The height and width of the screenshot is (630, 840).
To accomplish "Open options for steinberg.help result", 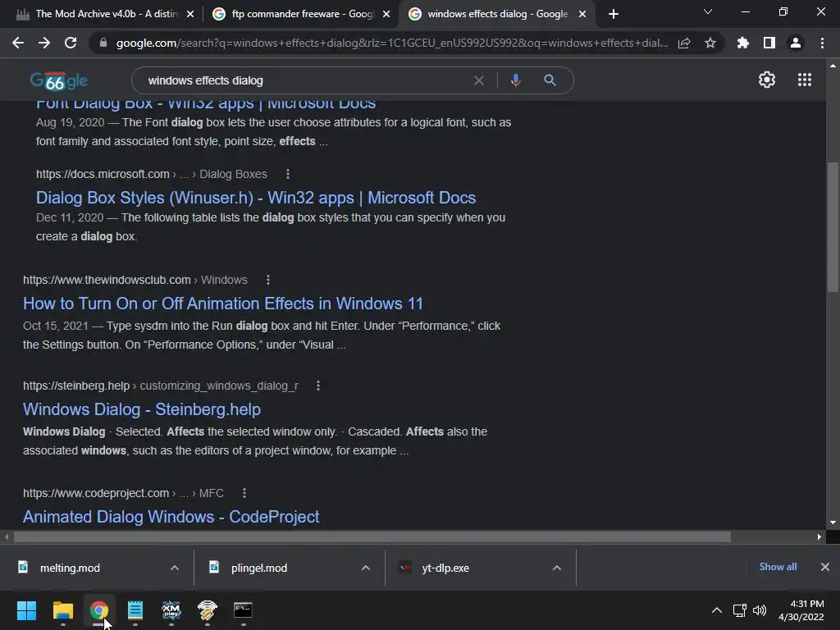I will point(318,386).
